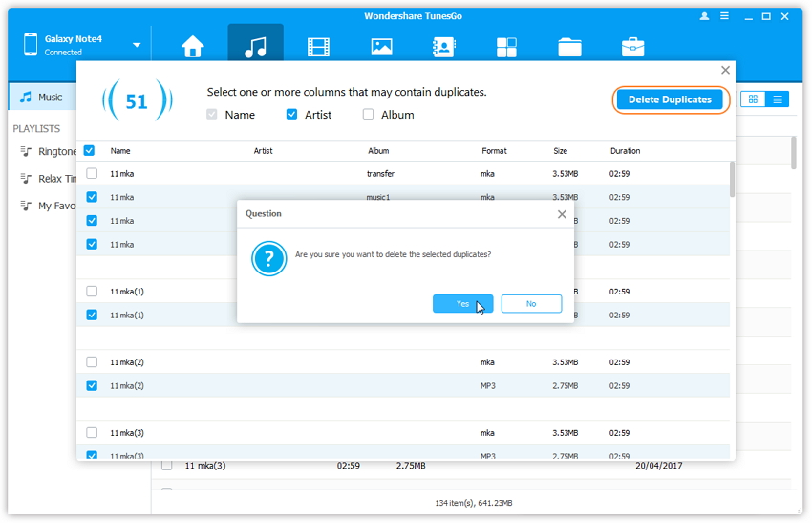812x523 pixels.
Task: Select Music in the sidebar
Action: pyautogui.click(x=50, y=98)
